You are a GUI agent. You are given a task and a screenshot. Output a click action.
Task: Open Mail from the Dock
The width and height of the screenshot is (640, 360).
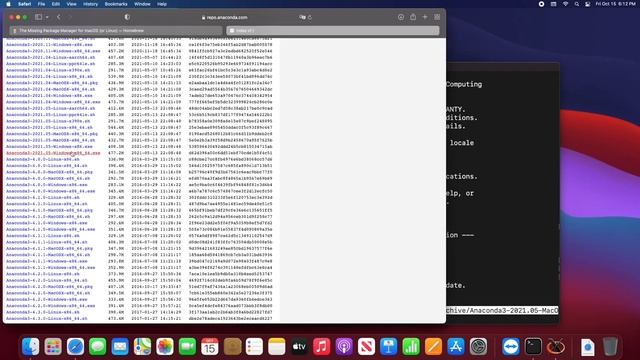click(x=120, y=347)
